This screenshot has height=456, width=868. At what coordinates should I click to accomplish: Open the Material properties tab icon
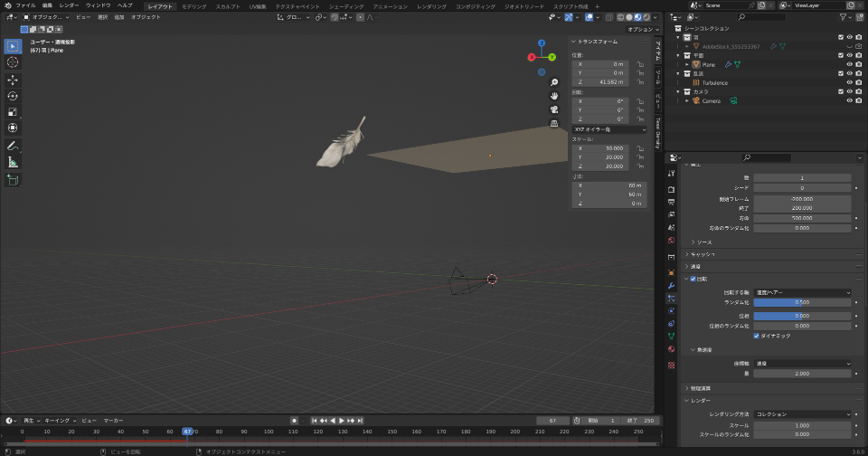pyautogui.click(x=672, y=349)
